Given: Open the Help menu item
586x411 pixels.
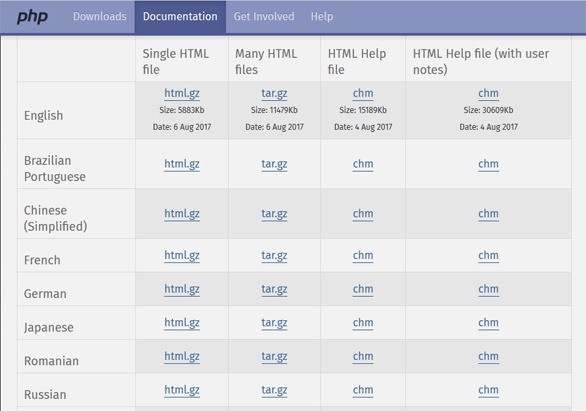Looking at the screenshot, I should (322, 16).
